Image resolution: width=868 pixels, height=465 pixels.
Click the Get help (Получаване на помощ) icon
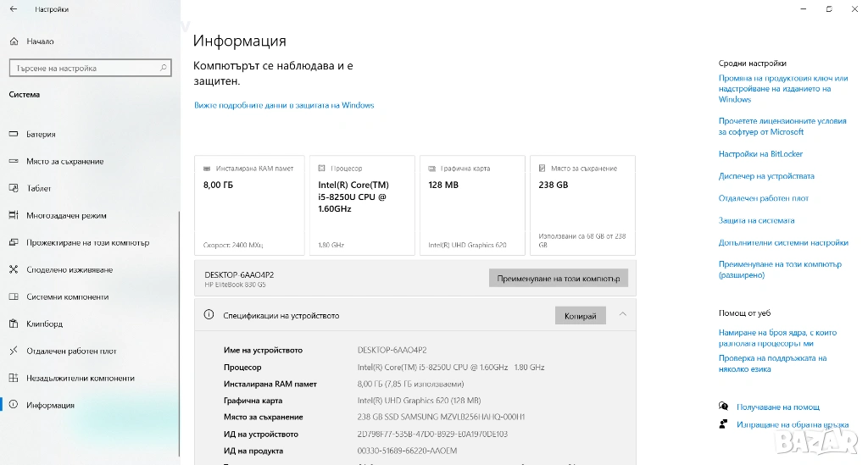pyautogui.click(x=723, y=407)
